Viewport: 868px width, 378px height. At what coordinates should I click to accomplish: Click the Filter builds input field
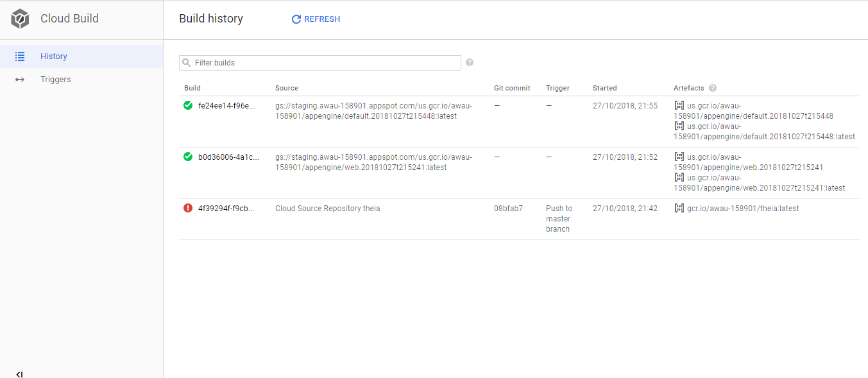pyautogui.click(x=320, y=63)
